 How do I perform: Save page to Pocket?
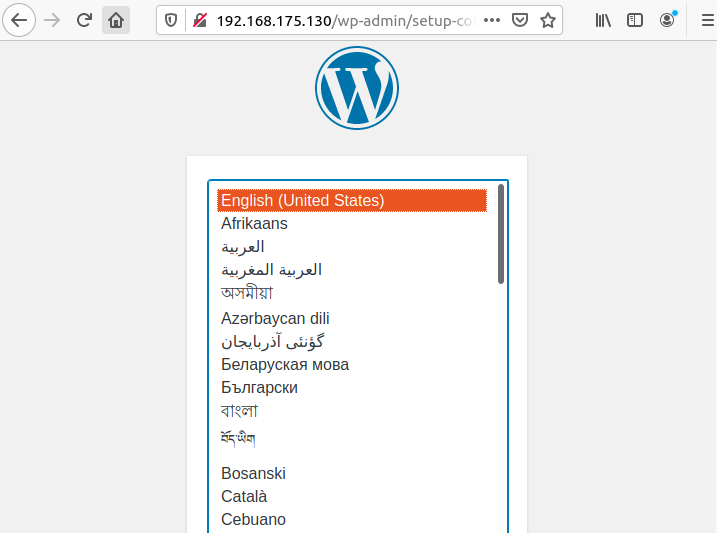[x=519, y=20]
